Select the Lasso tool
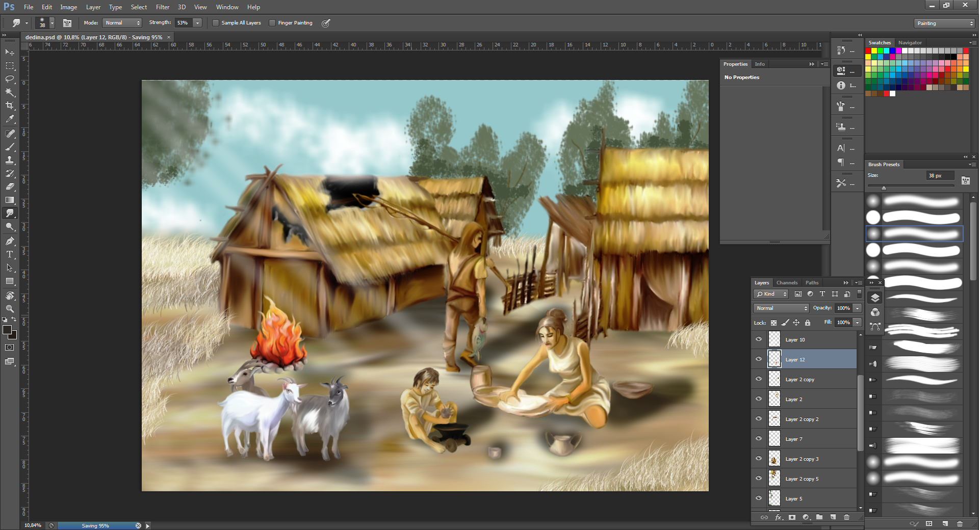 point(10,79)
